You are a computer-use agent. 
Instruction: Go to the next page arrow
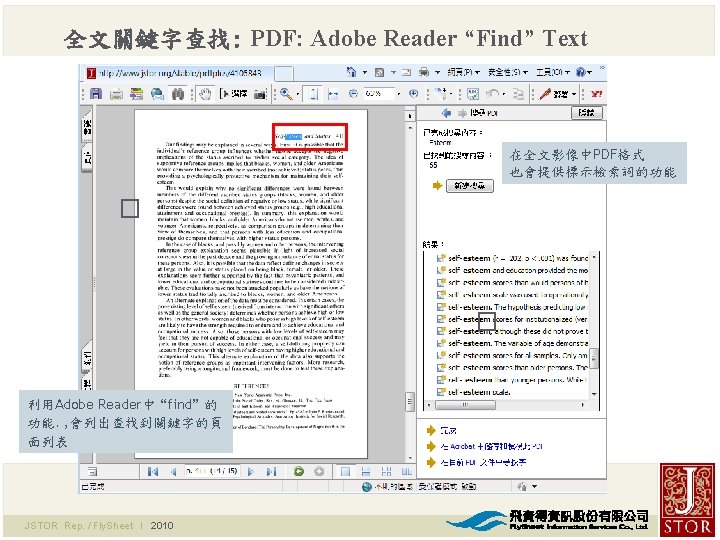tap(251, 472)
